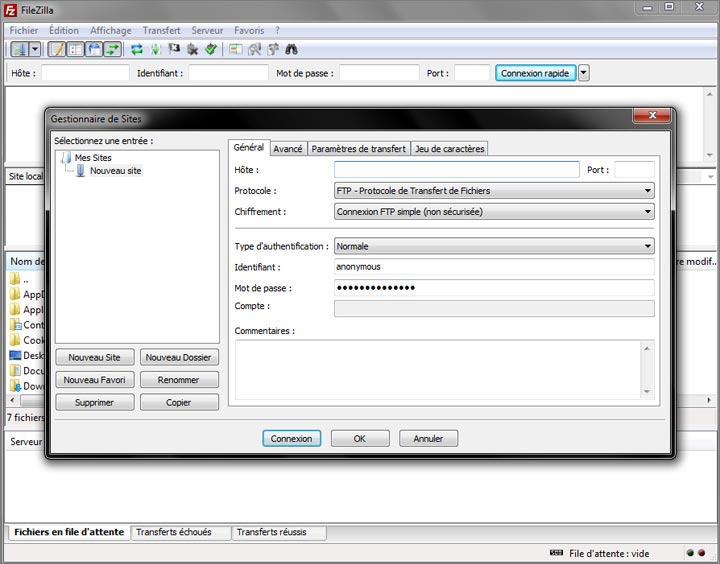Open the Édition menu

pos(64,30)
